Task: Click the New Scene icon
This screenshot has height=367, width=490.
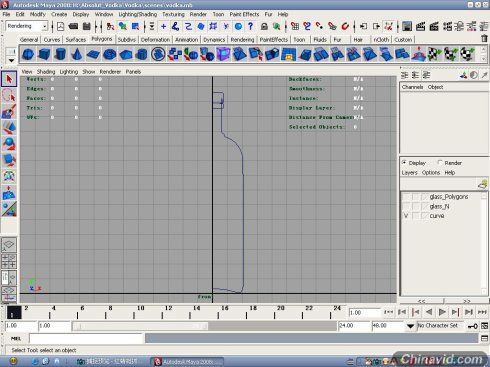Action: [x=60, y=26]
